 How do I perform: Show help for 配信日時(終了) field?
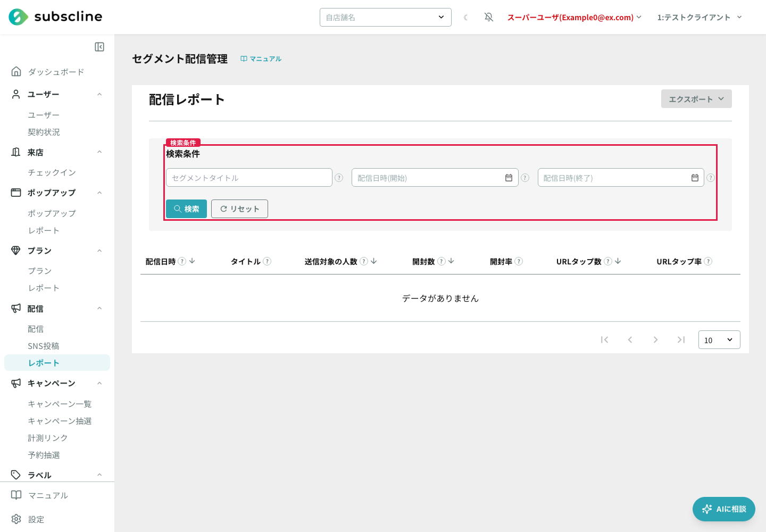[711, 178]
